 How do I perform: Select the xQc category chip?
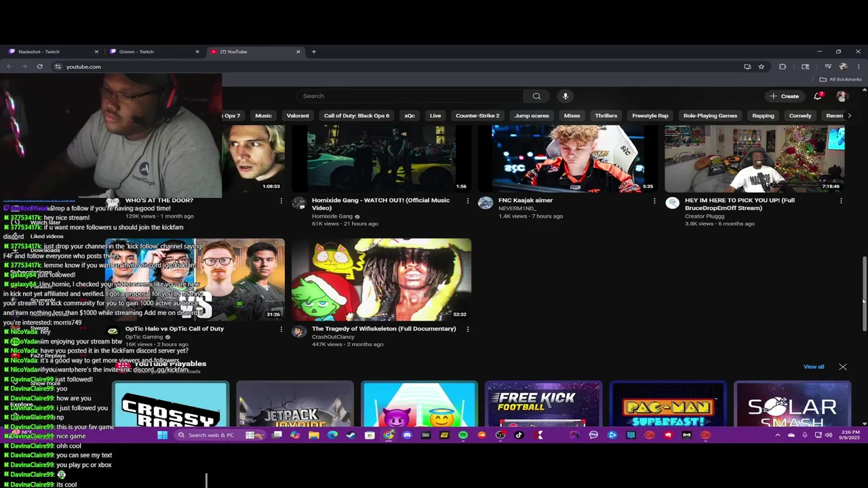pos(410,116)
